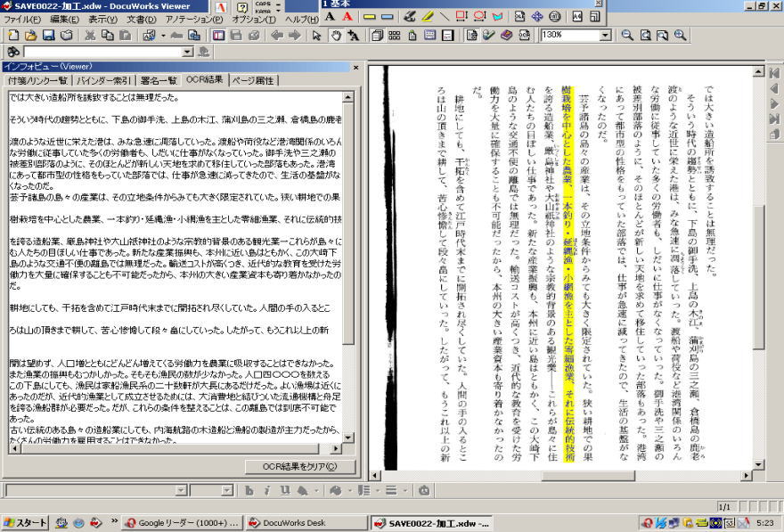Viewport: 784px width, 532px height.
Task: Click the スタート button
Action: click(x=25, y=523)
